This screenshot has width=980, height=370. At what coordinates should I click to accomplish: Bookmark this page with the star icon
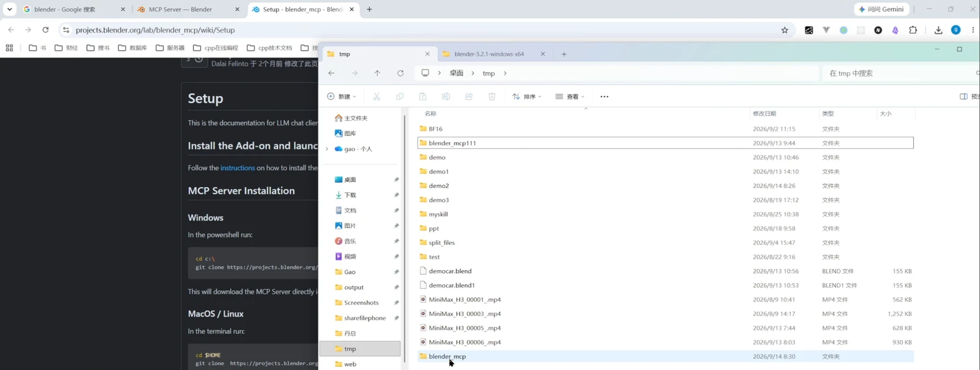[x=785, y=30]
